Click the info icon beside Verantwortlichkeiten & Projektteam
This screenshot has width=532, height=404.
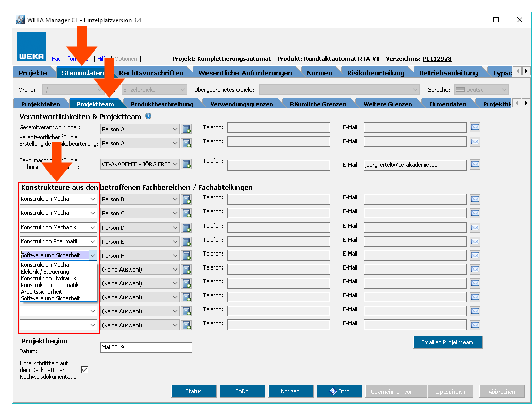click(148, 116)
